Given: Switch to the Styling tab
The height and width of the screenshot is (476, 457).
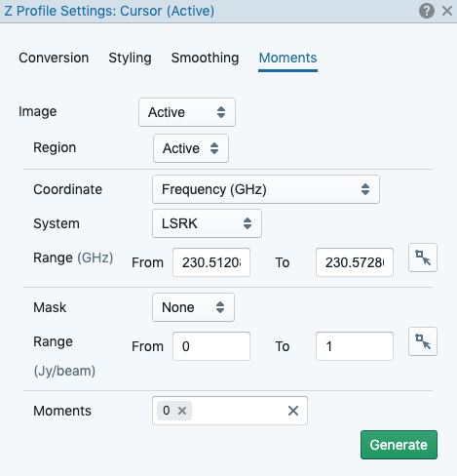Looking at the screenshot, I should 130,58.
